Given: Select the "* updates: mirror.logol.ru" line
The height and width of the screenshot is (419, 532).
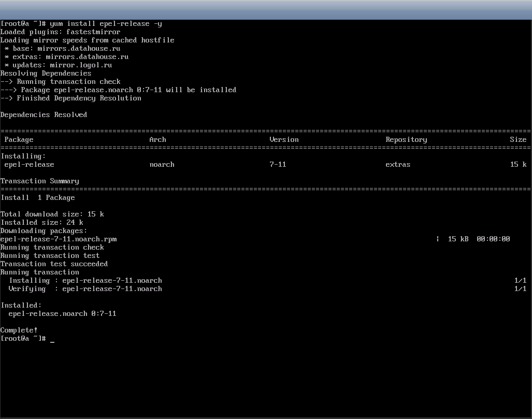Looking at the screenshot, I should tap(59, 65).
